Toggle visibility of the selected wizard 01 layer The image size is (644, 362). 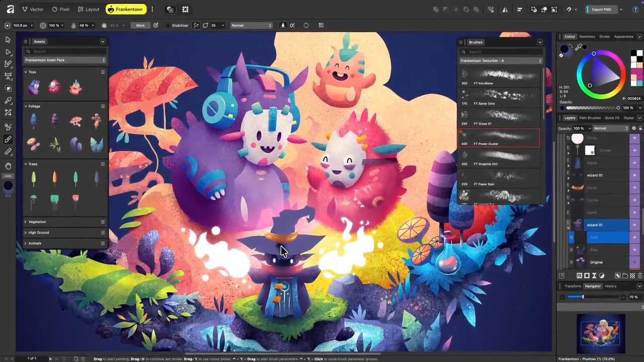tap(634, 225)
